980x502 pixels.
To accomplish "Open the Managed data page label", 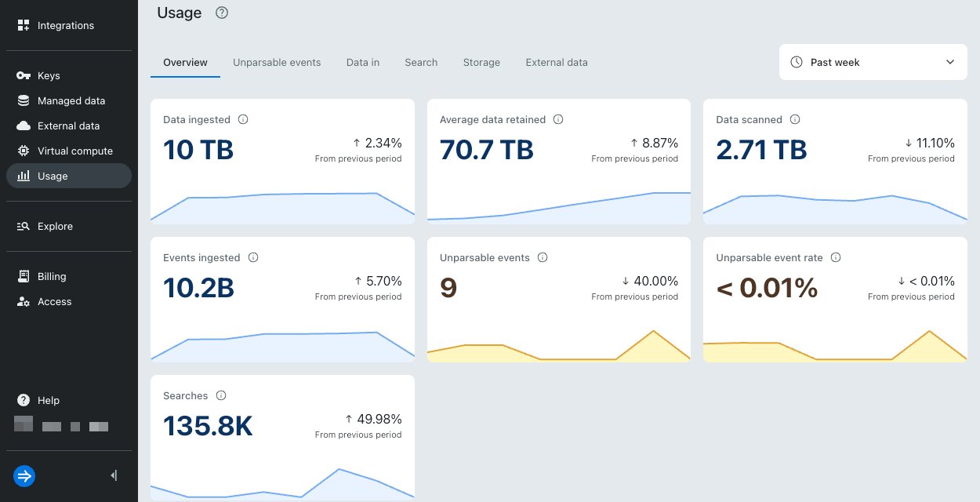I will 71,100.
